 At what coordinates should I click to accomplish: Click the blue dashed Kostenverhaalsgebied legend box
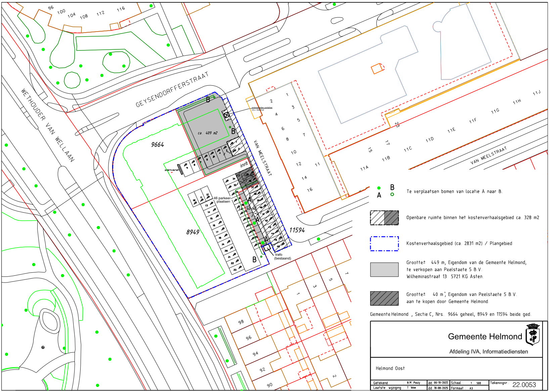[384, 244]
